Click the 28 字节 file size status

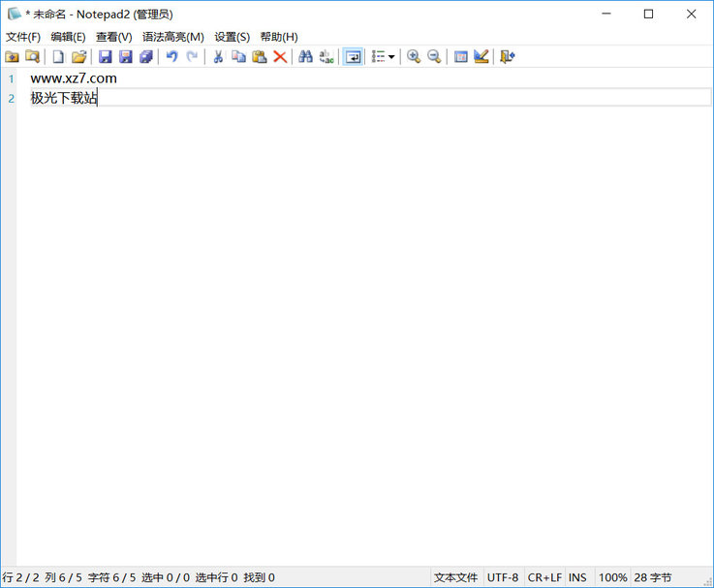click(653, 577)
